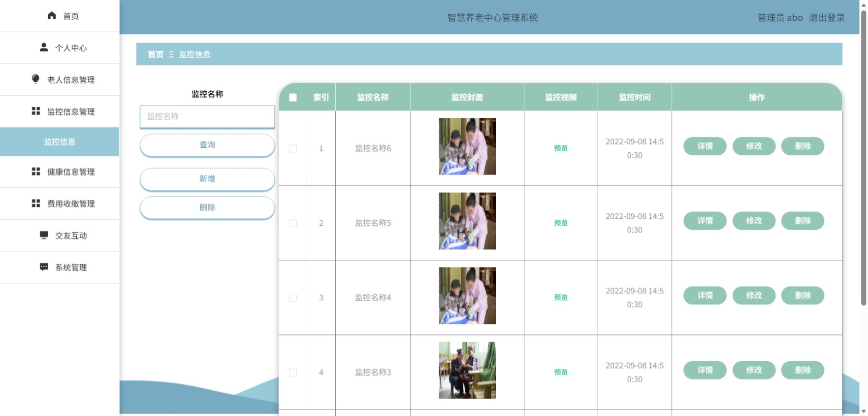The height and width of the screenshot is (416, 868).
Task: Open 详情 for 监控名称3 row
Action: coord(705,370)
